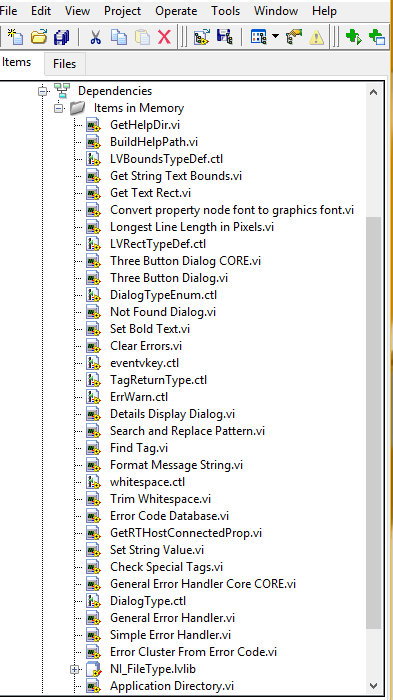This screenshot has width=393, height=700.
Task: Click the New Project toolbar icon
Action: coord(15,37)
